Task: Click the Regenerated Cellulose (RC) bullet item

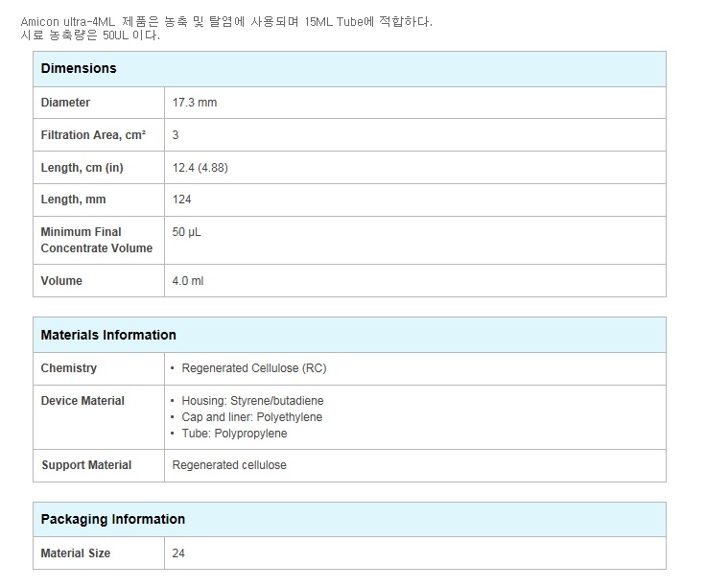Action: [253, 368]
